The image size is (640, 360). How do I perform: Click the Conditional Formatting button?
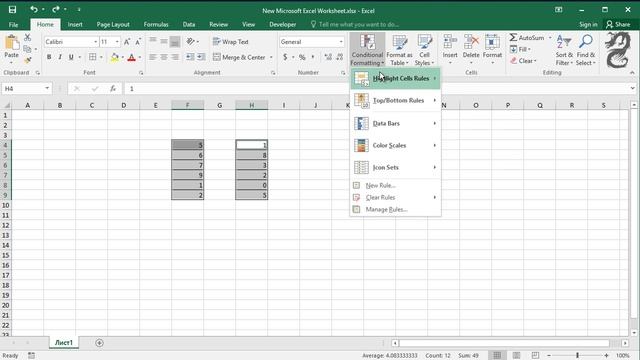point(367,50)
